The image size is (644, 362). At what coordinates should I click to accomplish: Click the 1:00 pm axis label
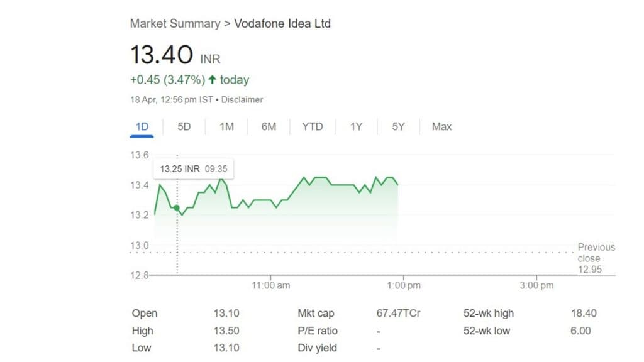coord(404,285)
